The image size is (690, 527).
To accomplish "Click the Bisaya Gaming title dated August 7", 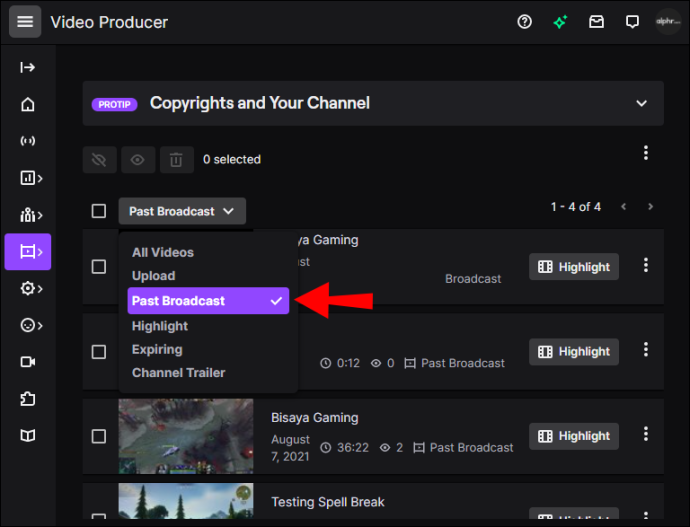I will [x=315, y=417].
